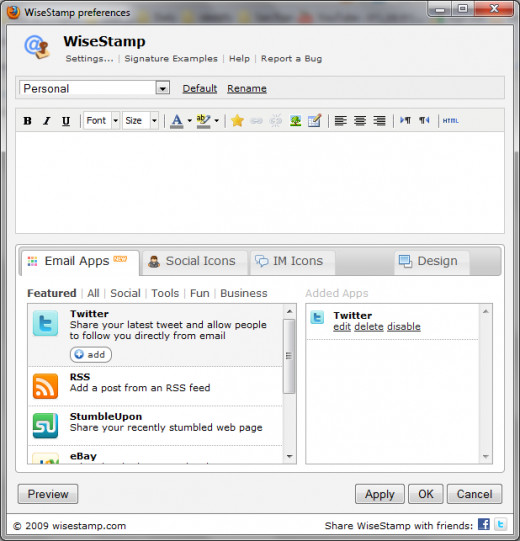Select the eBay app entry
The height and width of the screenshot is (541, 520).
(x=155, y=455)
